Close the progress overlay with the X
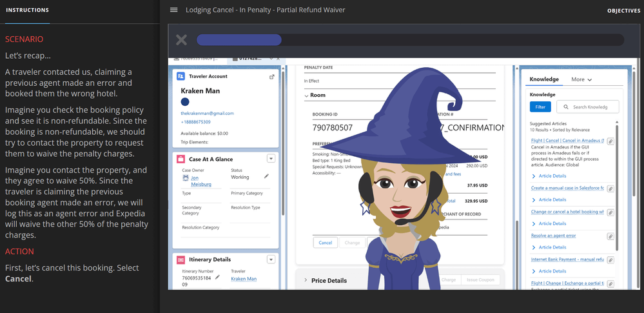 pos(182,40)
